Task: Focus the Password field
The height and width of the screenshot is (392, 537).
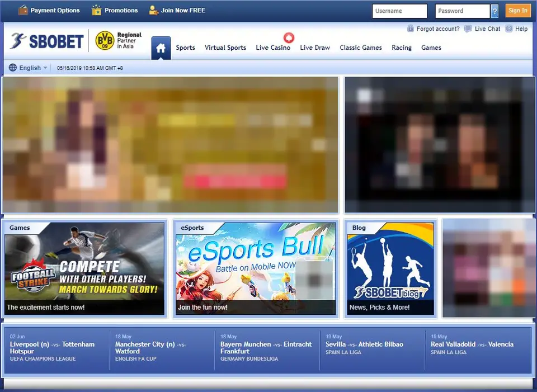Action: pyautogui.click(x=463, y=11)
